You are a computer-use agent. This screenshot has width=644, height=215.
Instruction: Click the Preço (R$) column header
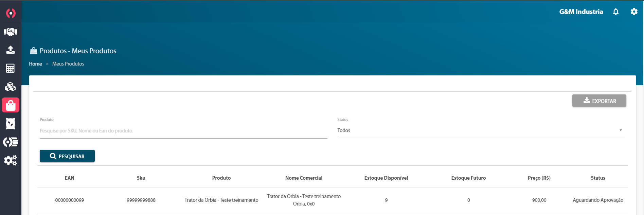539,178
